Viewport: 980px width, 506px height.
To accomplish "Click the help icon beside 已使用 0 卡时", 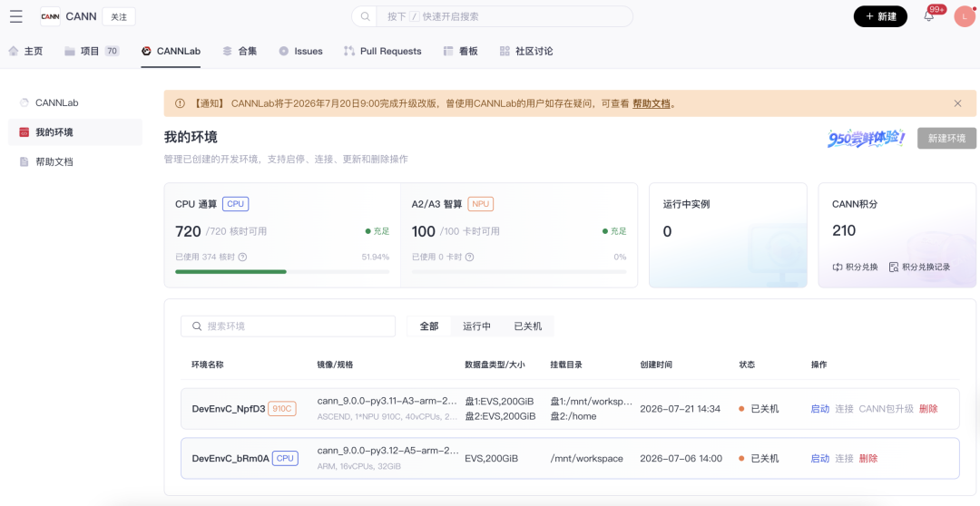I will (x=469, y=257).
